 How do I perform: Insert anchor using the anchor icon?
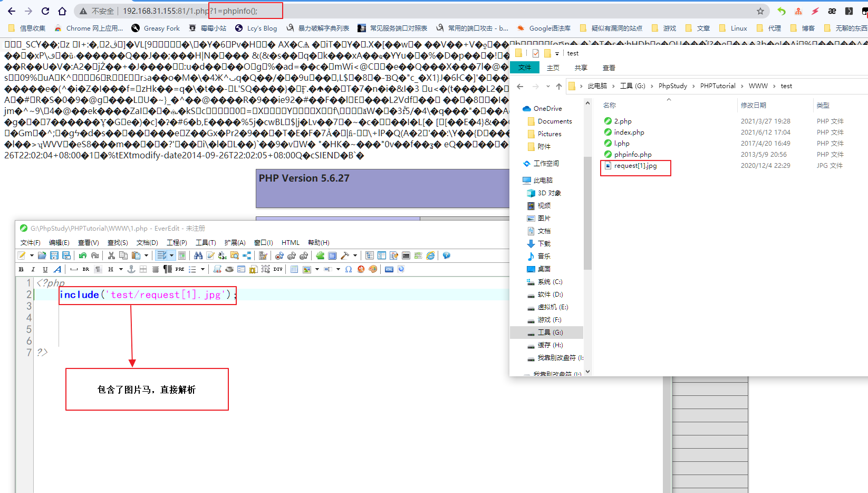[x=131, y=269]
